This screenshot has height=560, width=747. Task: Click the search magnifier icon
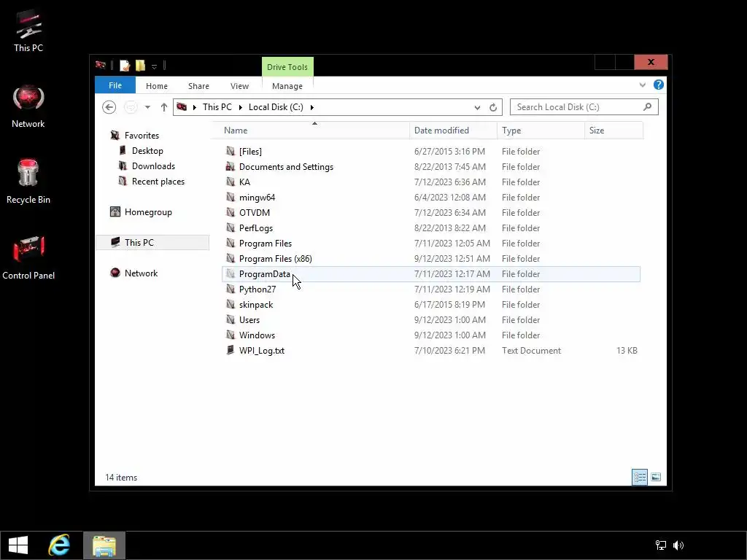pyautogui.click(x=648, y=106)
